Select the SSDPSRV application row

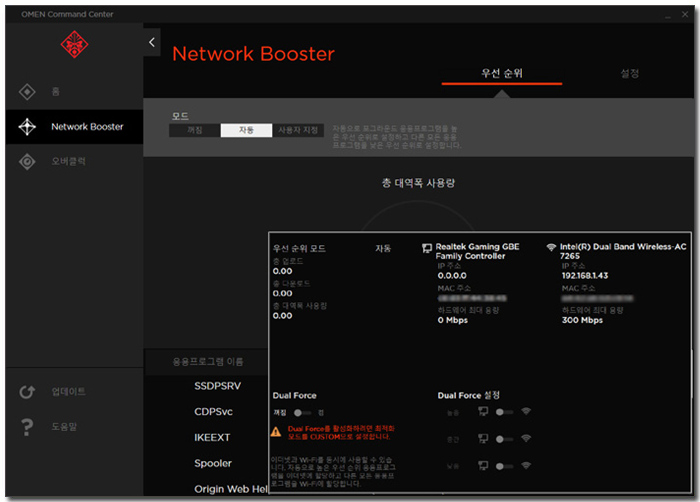point(217,386)
